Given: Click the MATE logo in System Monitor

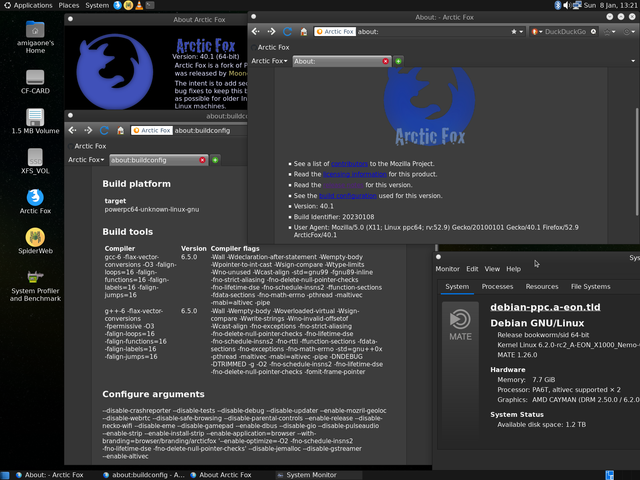Looking at the screenshot, I should coord(460,325).
